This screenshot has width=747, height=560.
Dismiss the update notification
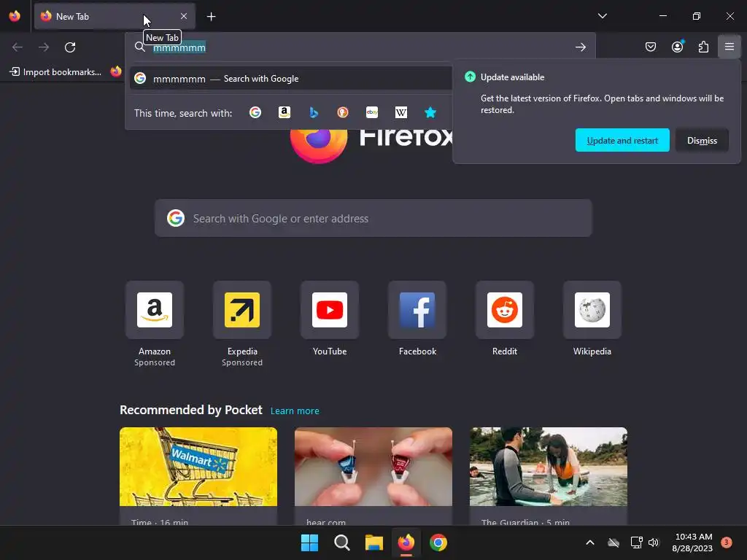point(702,140)
